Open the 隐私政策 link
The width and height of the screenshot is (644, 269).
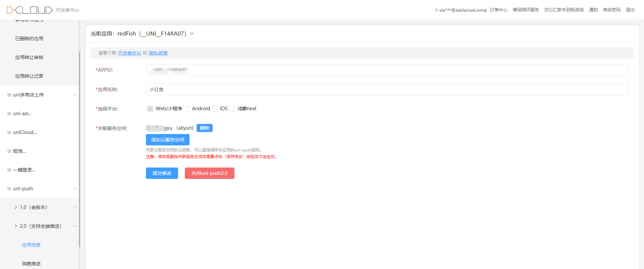click(x=158, y=53)
